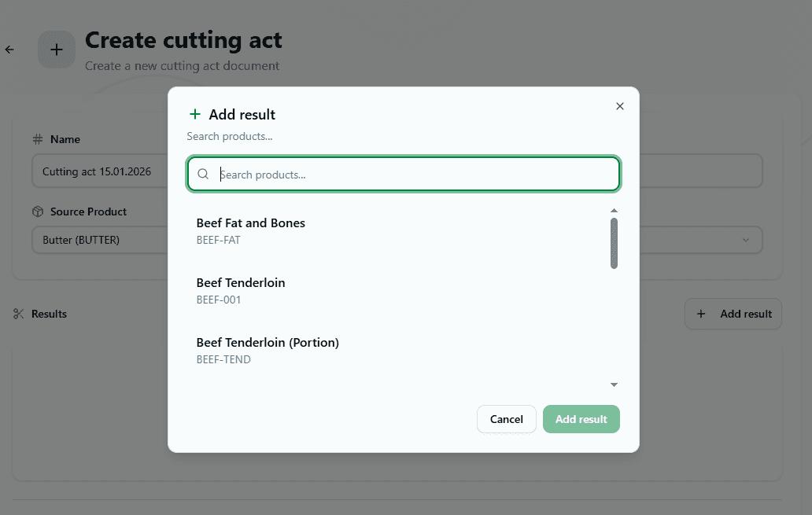Click the magnifier icon in the search field
This screenshot has width=812, height=515.
click(204, 173)
